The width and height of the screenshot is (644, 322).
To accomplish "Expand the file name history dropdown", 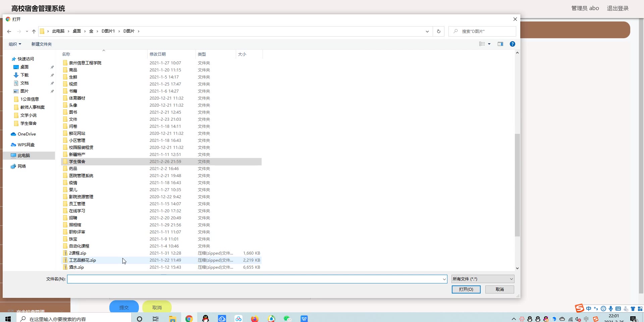I will pyautogui.click(x=444, y=279).
